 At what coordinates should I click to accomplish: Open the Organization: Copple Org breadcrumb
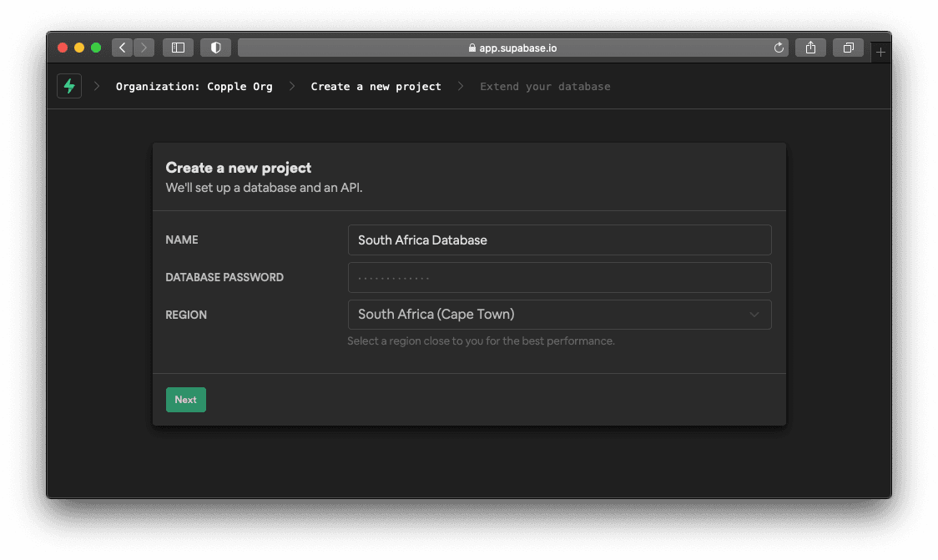point(194,86)
